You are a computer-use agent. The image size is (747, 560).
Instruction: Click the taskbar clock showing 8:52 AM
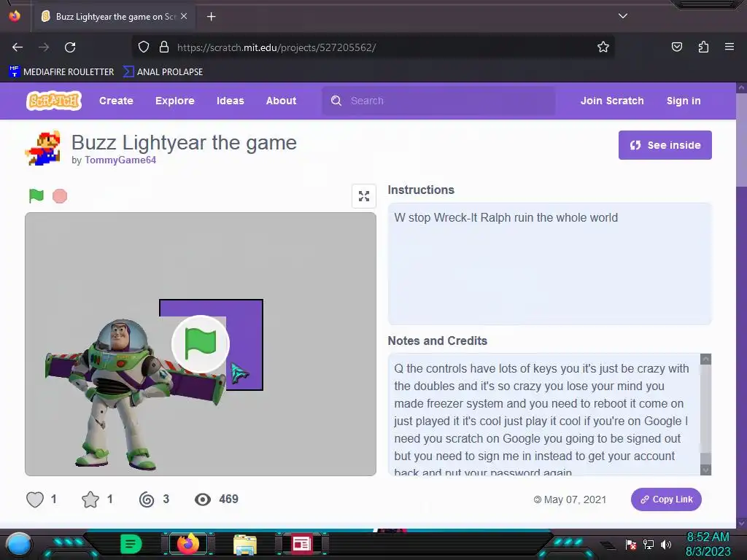tap(708, 544)
